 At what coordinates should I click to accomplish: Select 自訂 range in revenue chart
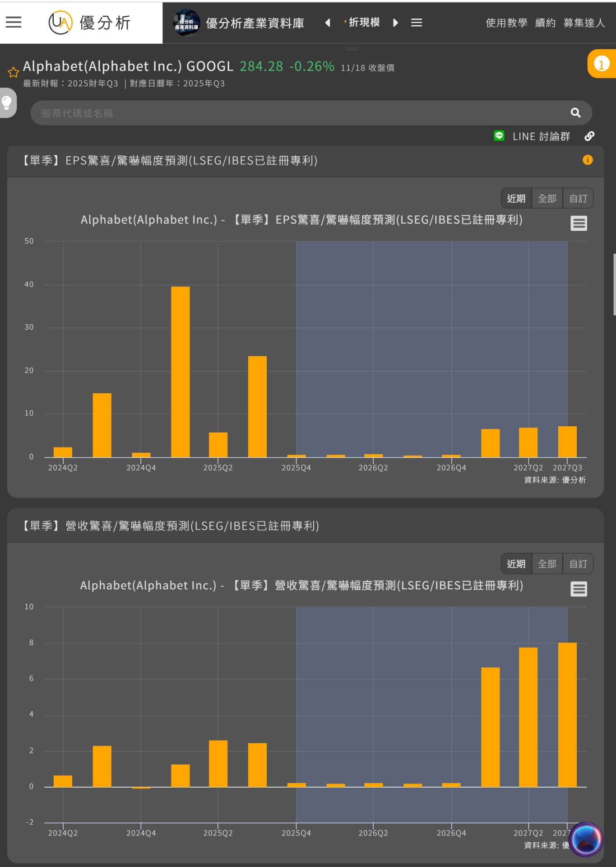(x=578, y=564)
